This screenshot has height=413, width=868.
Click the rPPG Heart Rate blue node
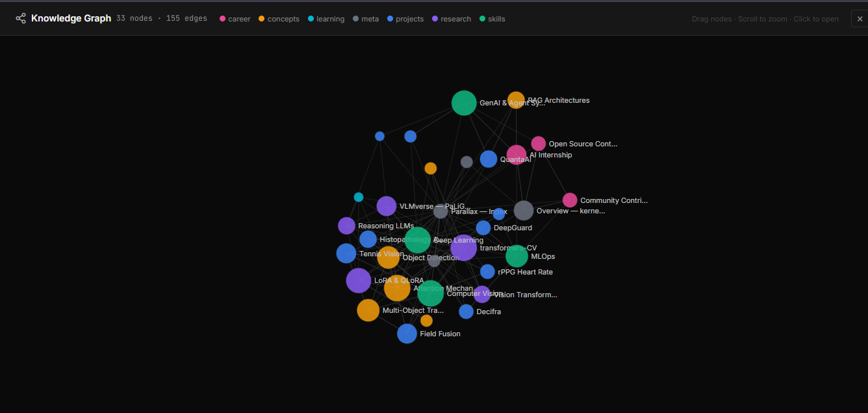[x=488, y=272]
